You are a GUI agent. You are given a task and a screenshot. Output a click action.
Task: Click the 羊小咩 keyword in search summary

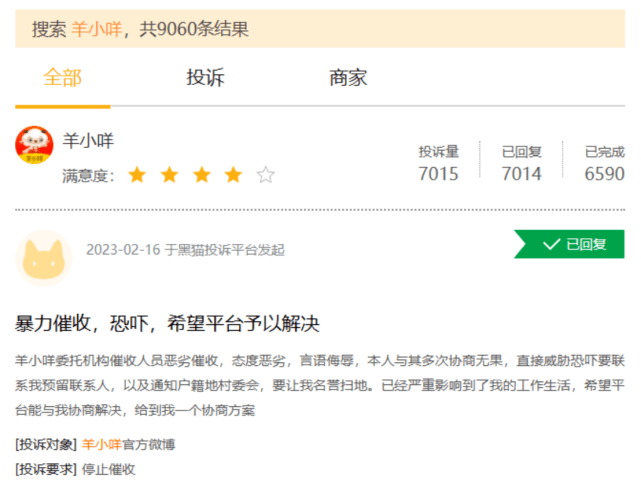[96, 29]
